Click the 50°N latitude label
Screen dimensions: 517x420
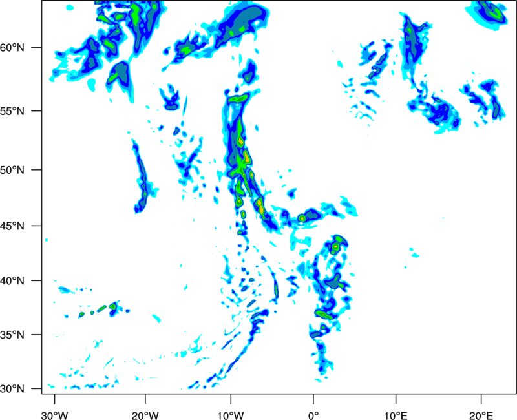[12, 170]
